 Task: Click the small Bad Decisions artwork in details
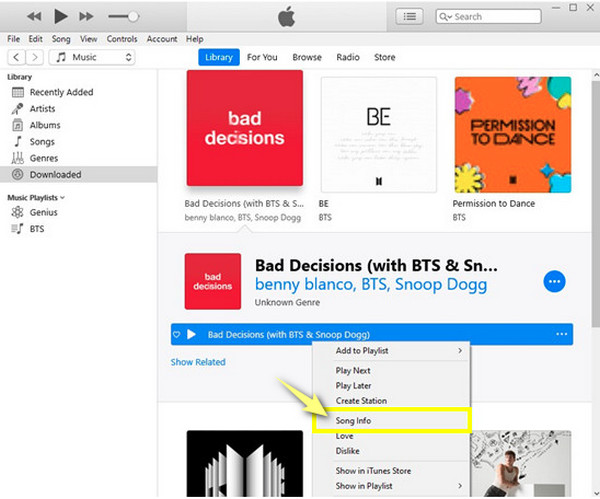pyautogui.click(x=213, y=282)
